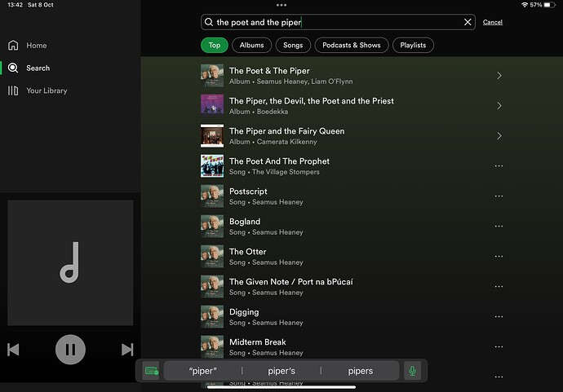Filter results by Albums

coord(251,45)
